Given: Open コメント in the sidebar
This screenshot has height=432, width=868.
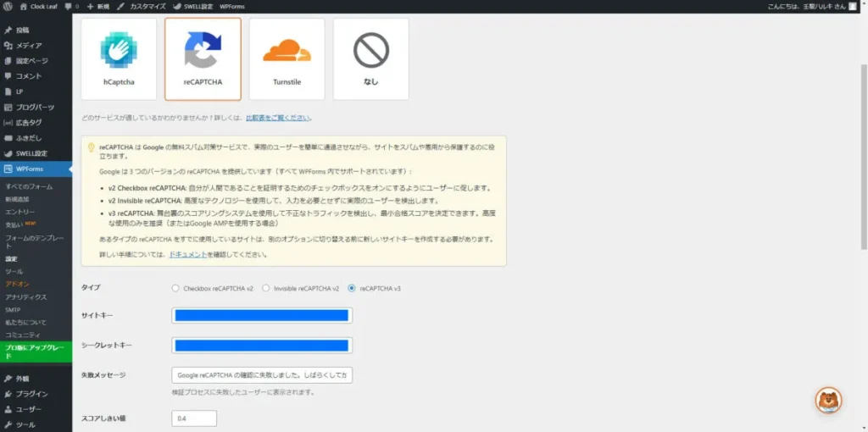Looking at the screenshot, I should 36,76.
